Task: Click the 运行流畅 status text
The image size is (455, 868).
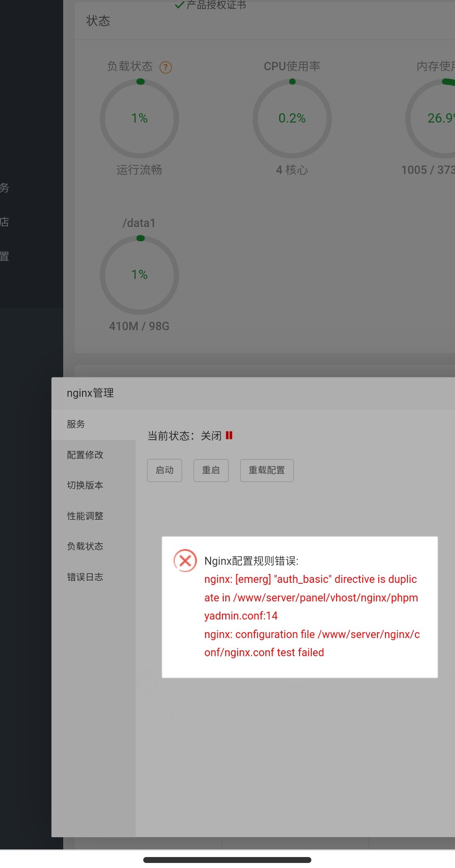Action: [x=139, y=170]
